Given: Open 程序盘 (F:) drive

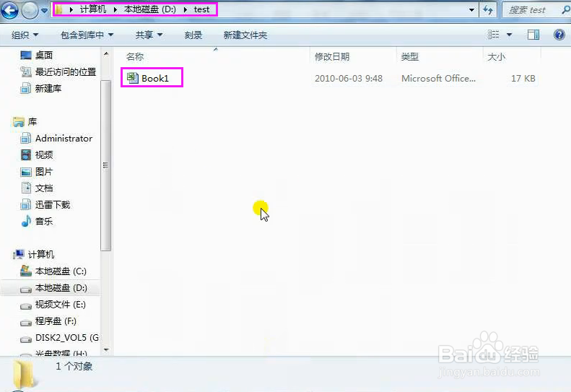Looking at the screenshot, I should (x=56, y=321).
